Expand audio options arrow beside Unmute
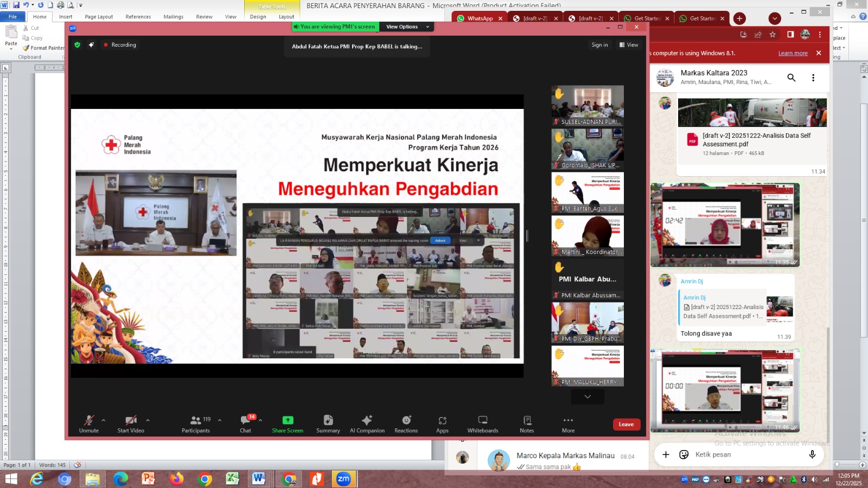 click(x=104, y=420)
